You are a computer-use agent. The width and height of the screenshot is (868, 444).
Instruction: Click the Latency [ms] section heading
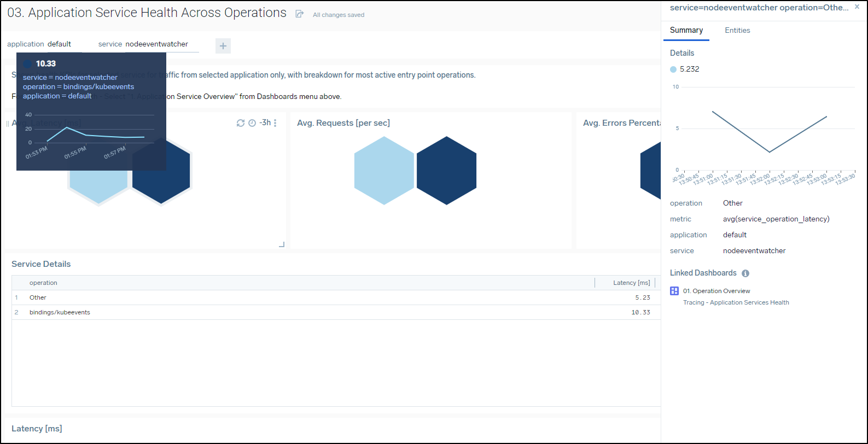(37, 429)
